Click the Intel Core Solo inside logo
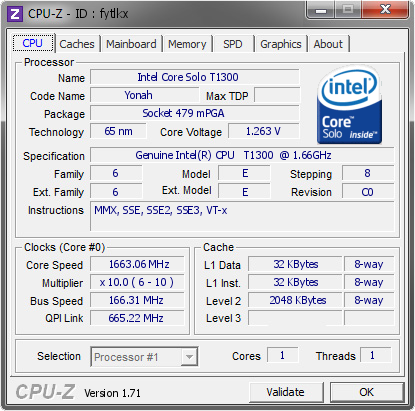The image size is (415, 411). pos(349,105)
